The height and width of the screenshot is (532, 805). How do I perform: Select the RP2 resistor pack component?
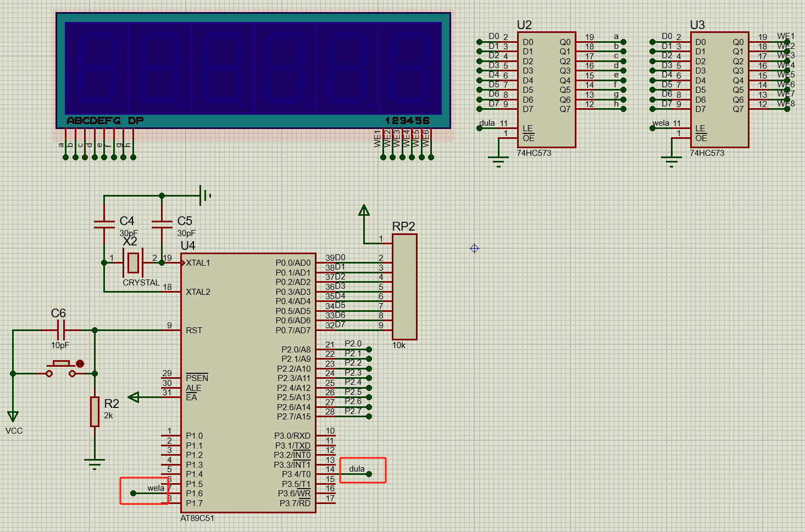[404, 287]
